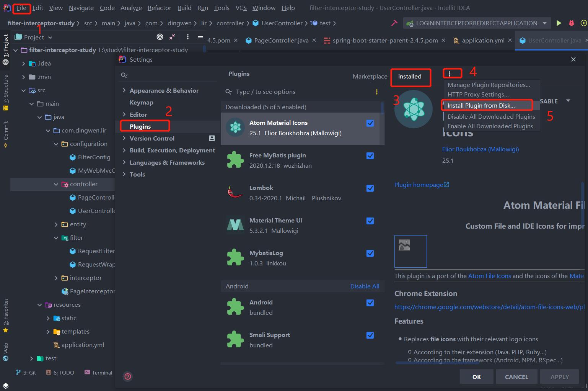The image size is (588, 391).
Task: Switch to the Marketplace tab
Action: pos(370,76)
